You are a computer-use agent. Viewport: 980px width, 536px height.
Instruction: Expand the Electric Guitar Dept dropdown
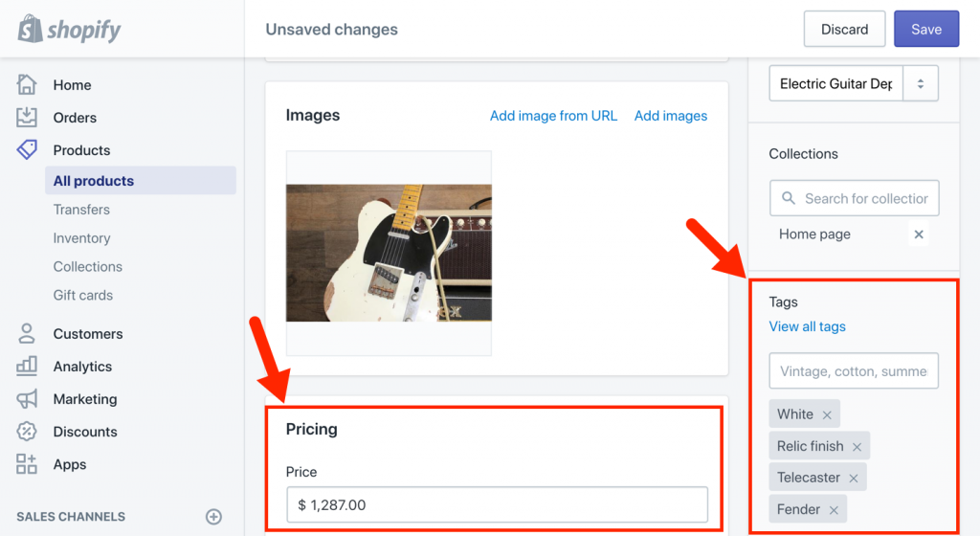[x=921, y=83]
